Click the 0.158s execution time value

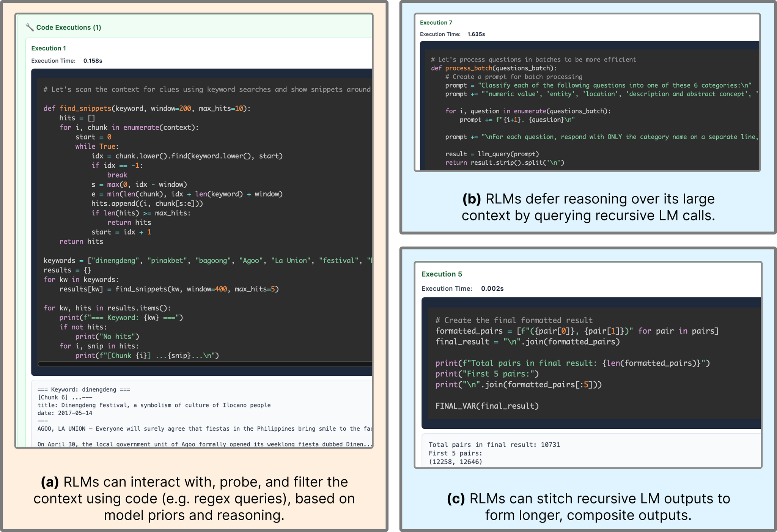click(93, 61)
